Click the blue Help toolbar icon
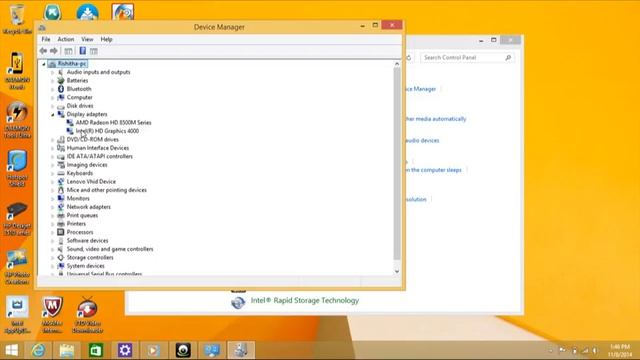 coord(82,51)
